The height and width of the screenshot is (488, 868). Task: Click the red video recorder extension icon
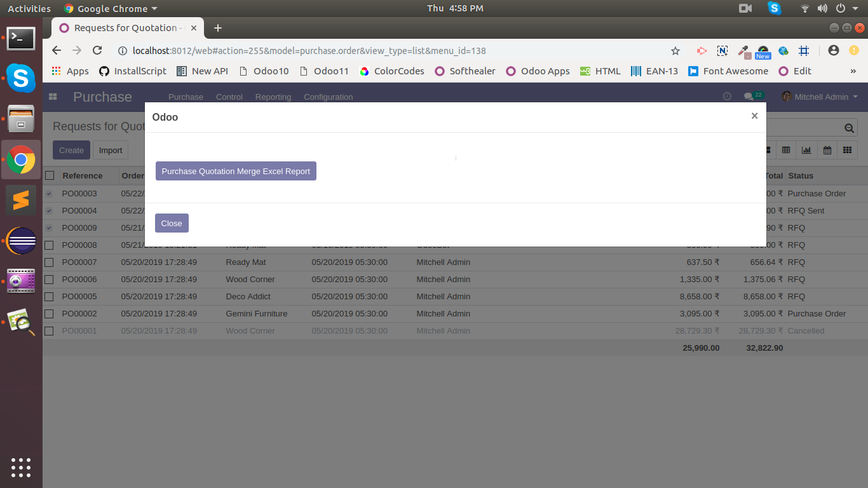[x=702, y=51]
